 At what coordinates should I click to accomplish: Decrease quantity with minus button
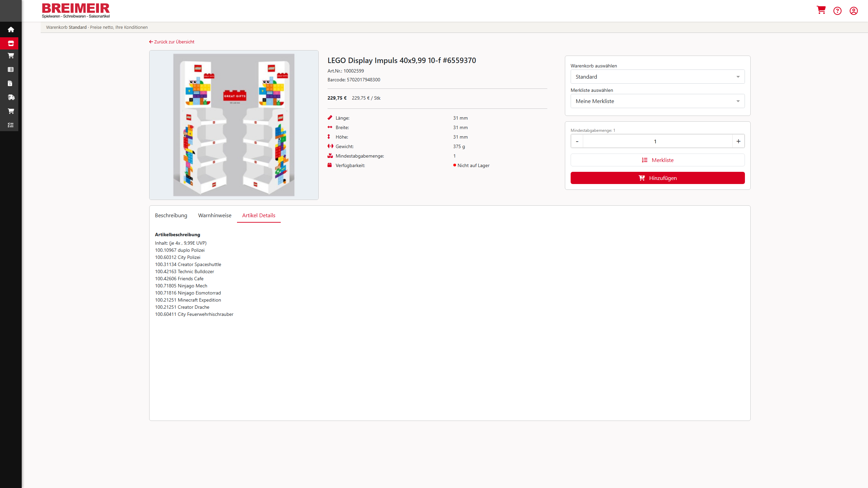point(577,141)
